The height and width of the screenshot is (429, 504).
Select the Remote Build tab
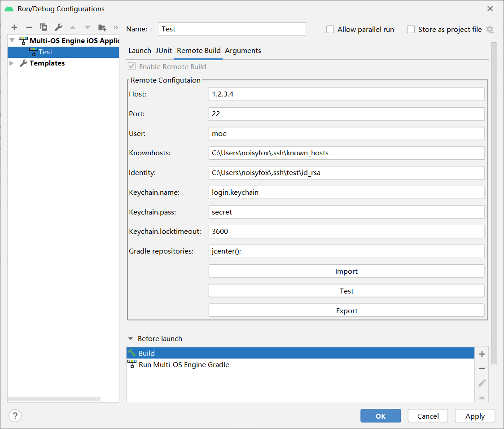coord(199,51)
